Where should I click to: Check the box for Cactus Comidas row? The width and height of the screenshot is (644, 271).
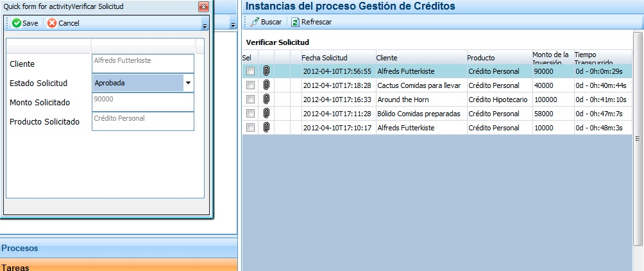pos(250,85)
